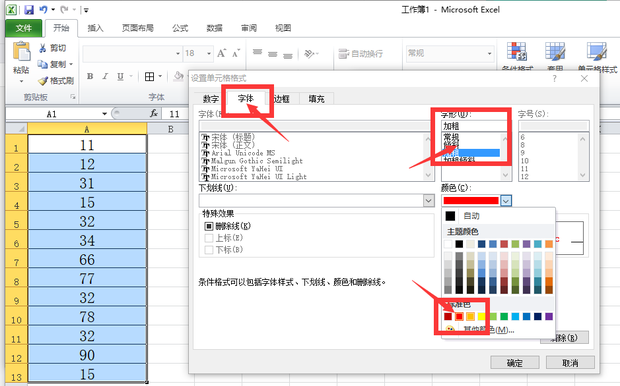
Task: Open the Underline (下划线) combo box in dialog
Action: 317,201
